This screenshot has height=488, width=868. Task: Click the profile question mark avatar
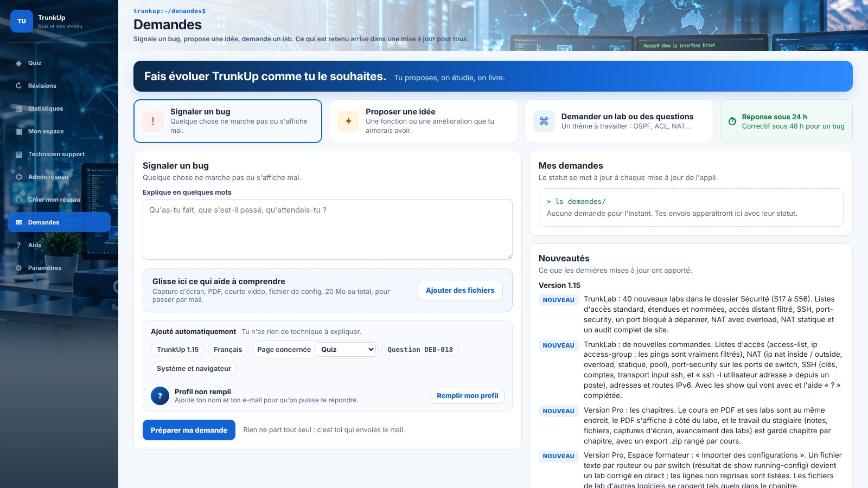point(160,396)
